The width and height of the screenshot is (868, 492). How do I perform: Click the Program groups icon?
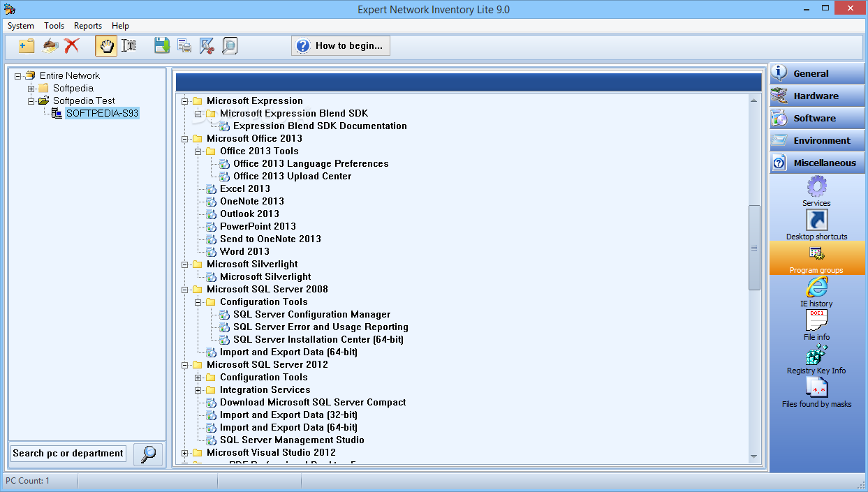pyautogui.click(x=816, y=253)
